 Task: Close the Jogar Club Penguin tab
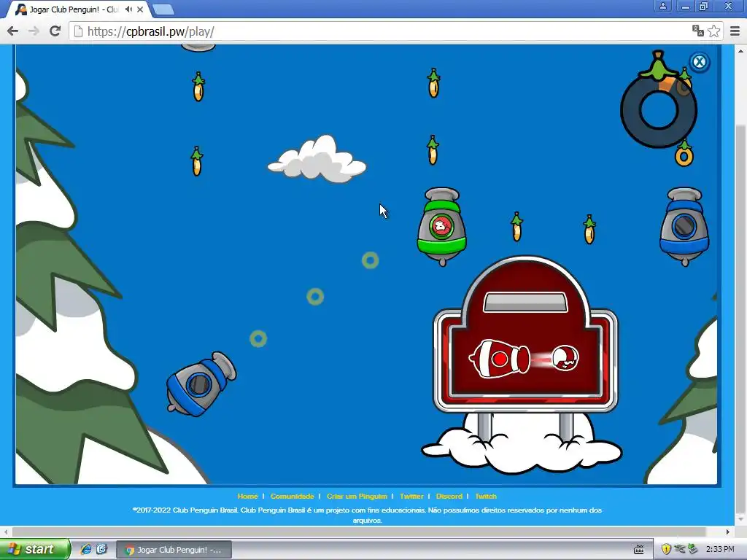(x=140, y=9)
